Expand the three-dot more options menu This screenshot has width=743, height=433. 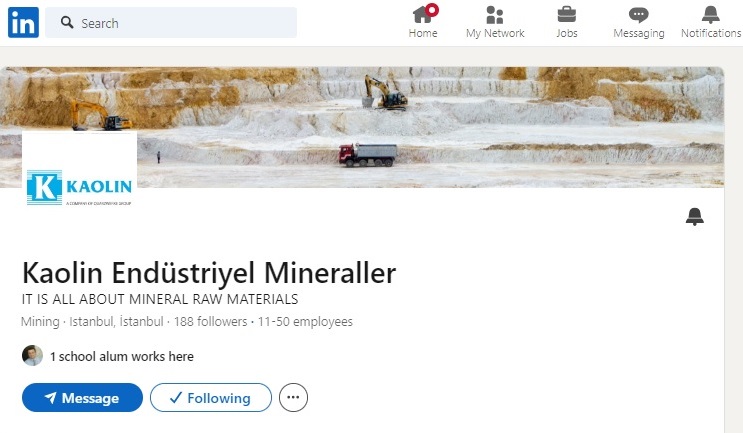point(293,397)
